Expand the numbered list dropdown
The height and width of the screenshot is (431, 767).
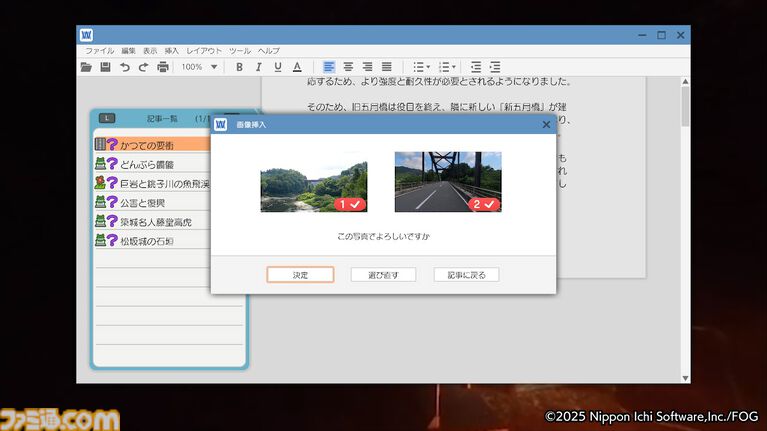[x=448, y=67]
